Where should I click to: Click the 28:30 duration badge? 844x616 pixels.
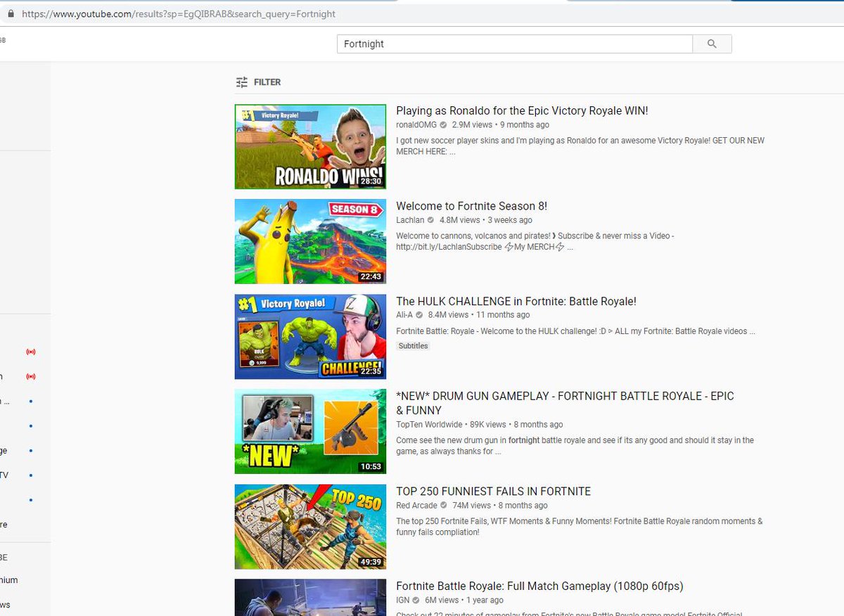(370, 181)
